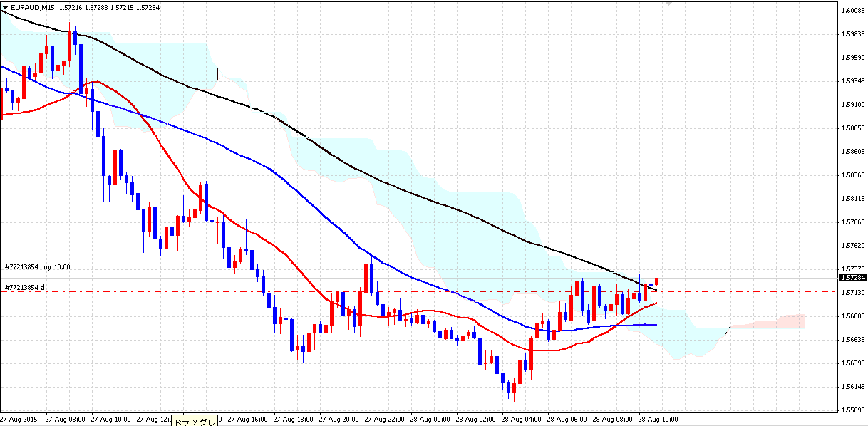868x426 pixels.
Task: Click the #77213854 buy 10.00 order label
Action: (37, 267)
